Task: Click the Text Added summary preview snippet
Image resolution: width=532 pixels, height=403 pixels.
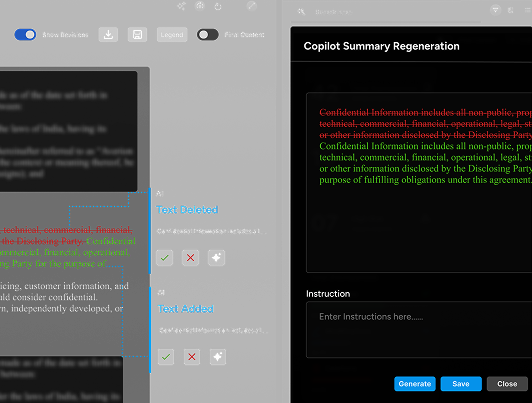Action: tap(214, 330)
